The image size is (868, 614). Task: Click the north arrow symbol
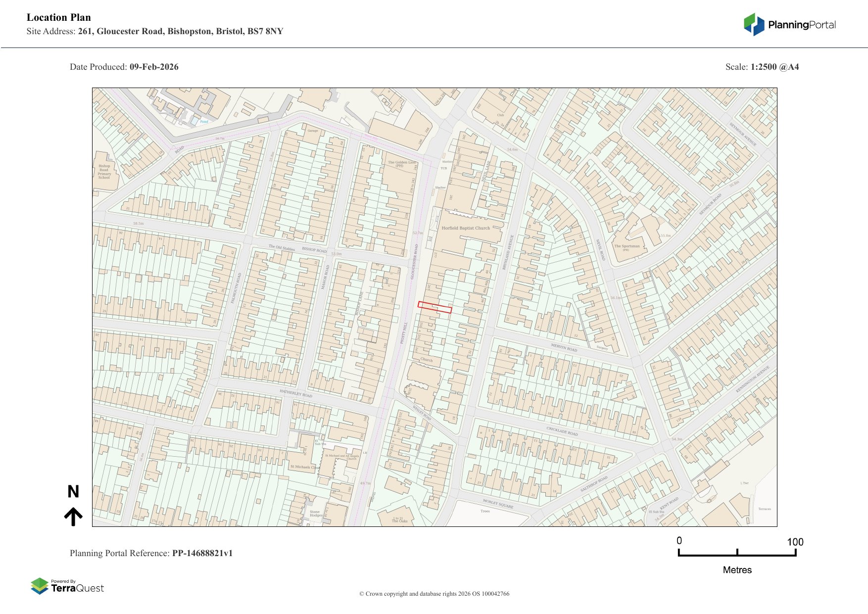point(73,517)
